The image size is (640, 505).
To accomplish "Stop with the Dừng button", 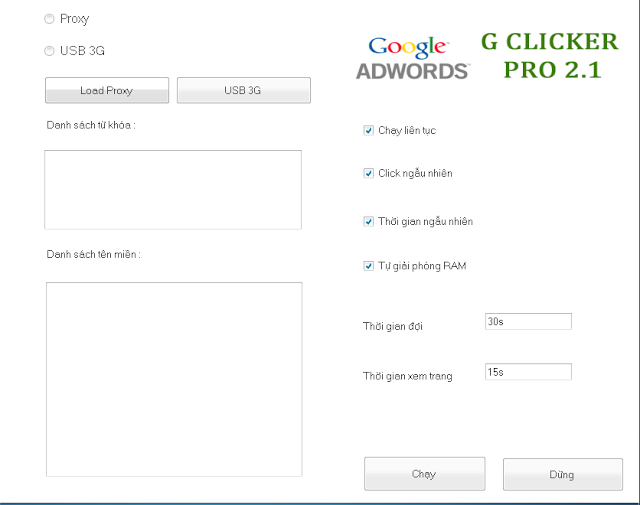I will click(x=563, y=474).
